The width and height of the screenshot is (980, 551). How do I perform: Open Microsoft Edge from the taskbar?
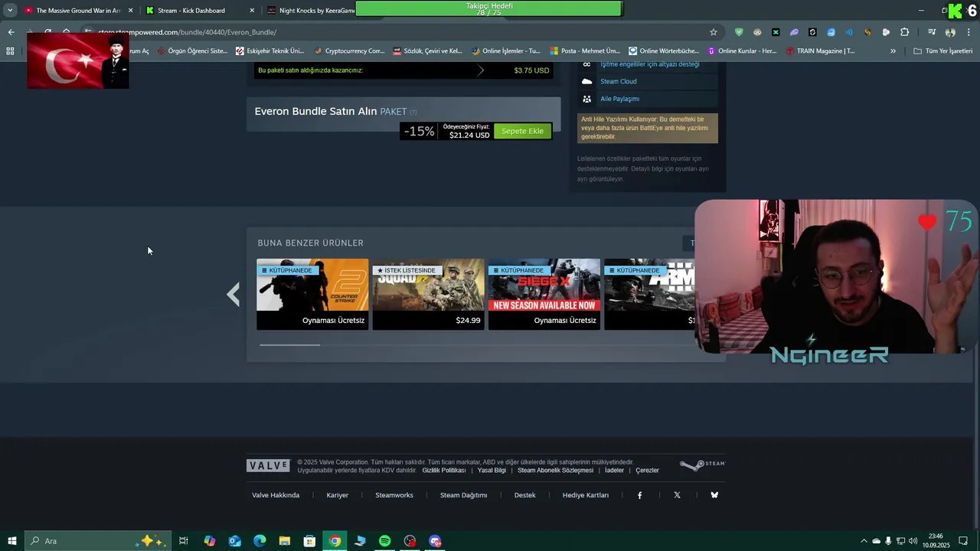pyautogui.click(x=260, y=541)
